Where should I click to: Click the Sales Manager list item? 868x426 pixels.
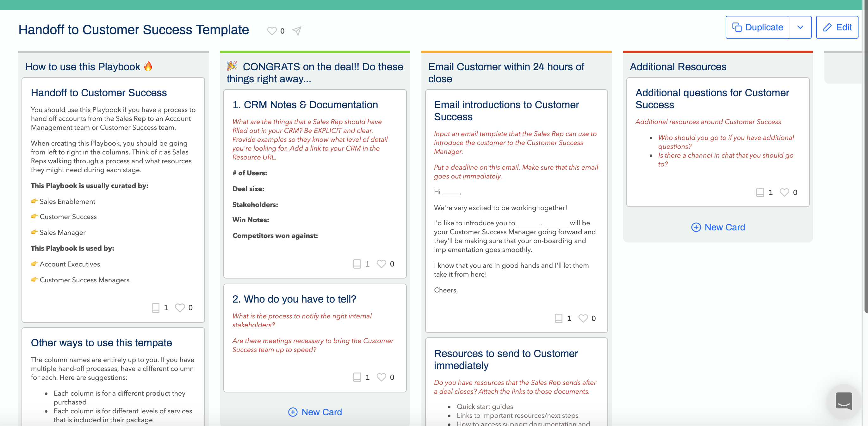pyautogui.click(x=63, y=233)
